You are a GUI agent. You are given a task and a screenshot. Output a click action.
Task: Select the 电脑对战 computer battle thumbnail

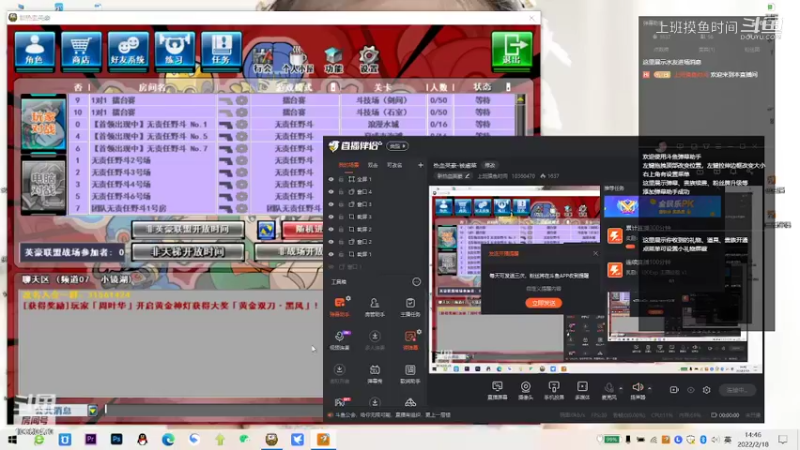(43, 185)
